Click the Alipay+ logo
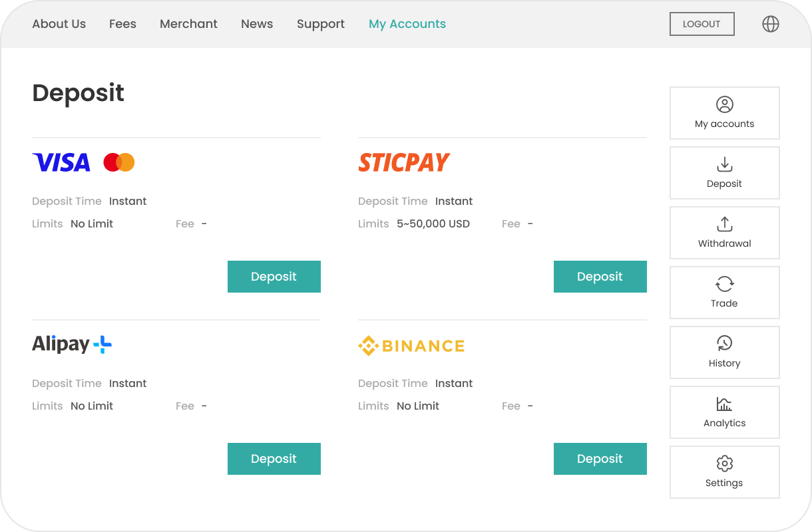This screenshot has height=532, width=812. pyautogui.click(x=72, y=344)
